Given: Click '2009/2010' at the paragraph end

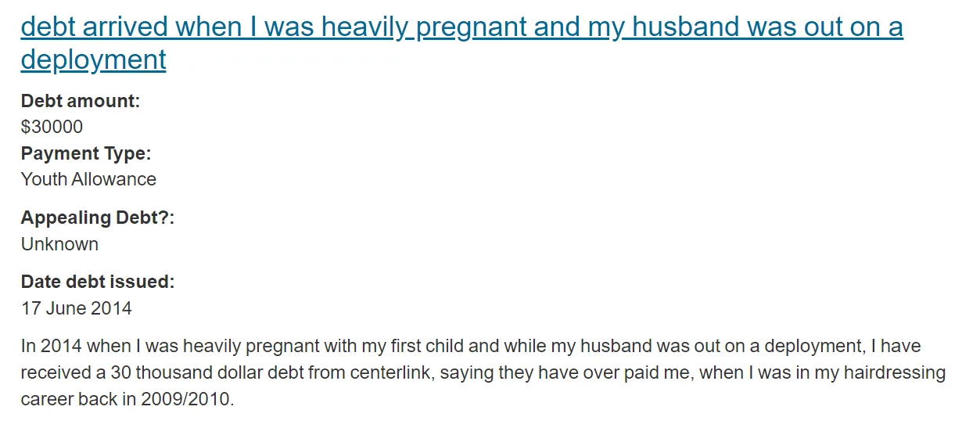Looking at the screenshot, I should [187, 399].
